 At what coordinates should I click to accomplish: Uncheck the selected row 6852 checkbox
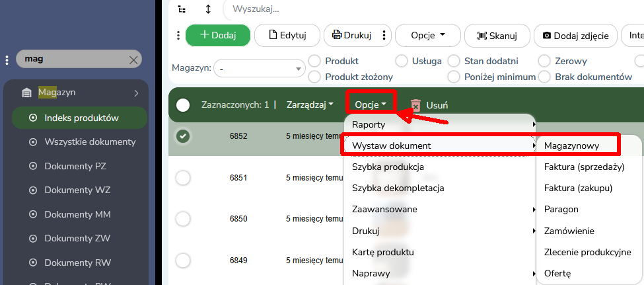183,136
